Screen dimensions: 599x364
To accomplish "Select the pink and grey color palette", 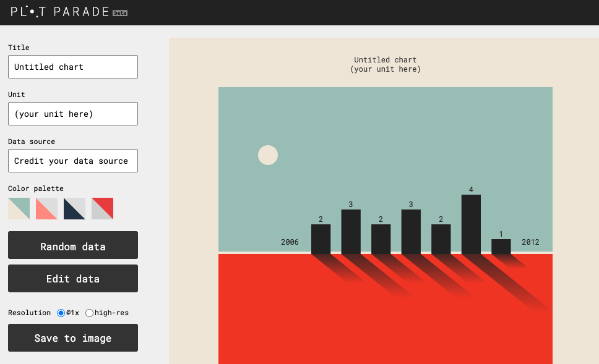I will (46, 208).
